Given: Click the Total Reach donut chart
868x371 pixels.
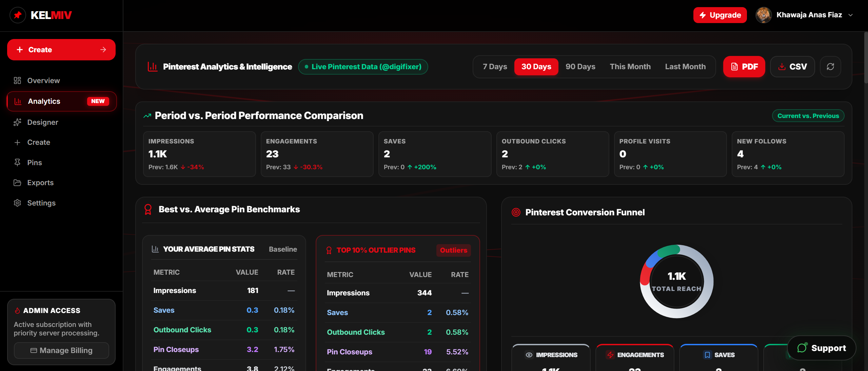Looking at the screenshot, I should tap(677, 281).
